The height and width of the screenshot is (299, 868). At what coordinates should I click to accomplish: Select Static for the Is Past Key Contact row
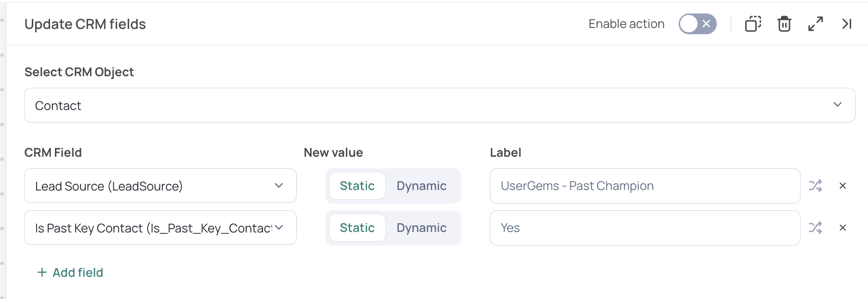click(357, 228)
